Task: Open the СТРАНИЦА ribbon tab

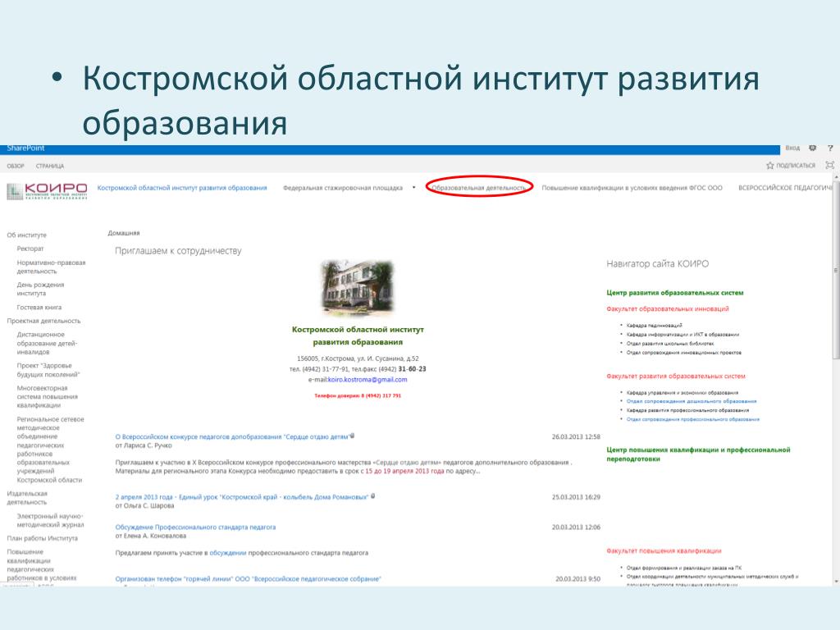Action: point(49,166)
